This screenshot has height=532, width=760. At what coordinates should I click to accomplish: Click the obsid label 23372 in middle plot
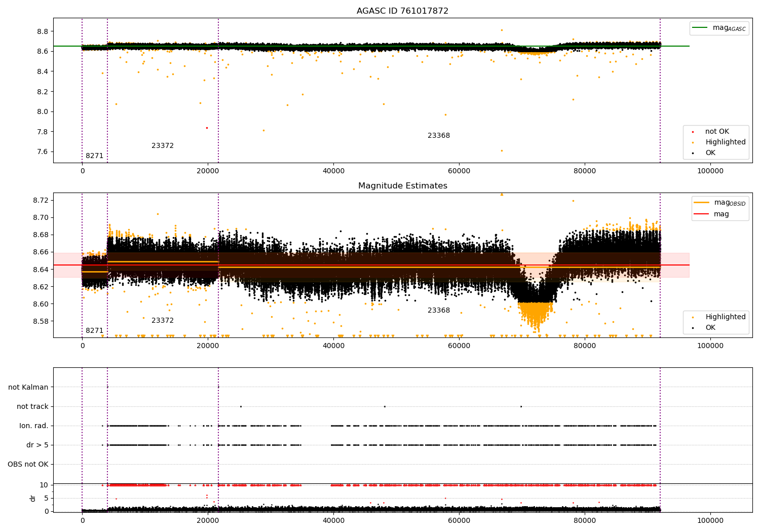[163, 320]
